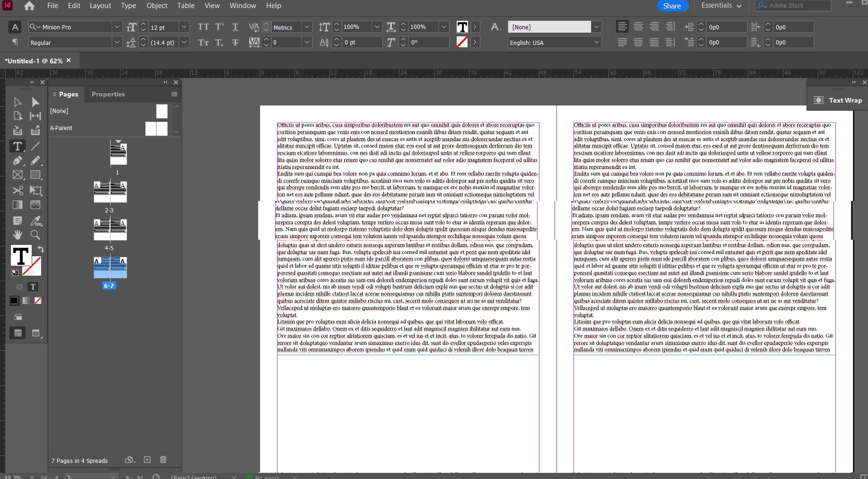Select the black fill color swatch
The image size is (868, 479).
(x=14, y=301)
